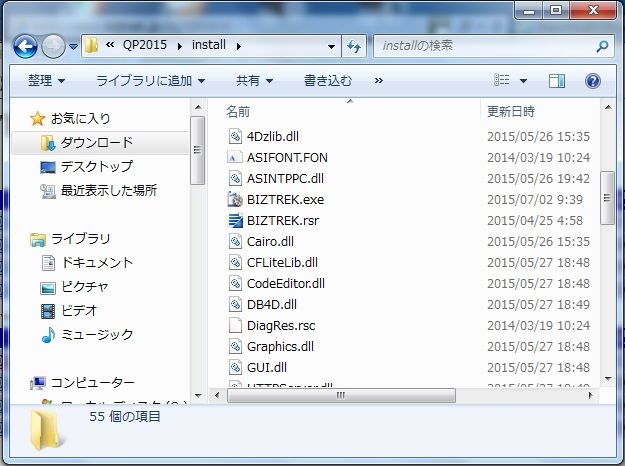Click the BIZTREK.rsr file icon
625x466 pixels.
pyautogui.click(x=235, y=220)
